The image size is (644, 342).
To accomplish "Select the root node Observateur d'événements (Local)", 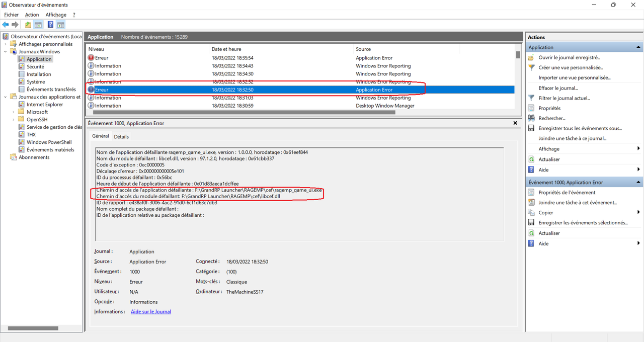I will pyautogui.click(x=46, y=36).
